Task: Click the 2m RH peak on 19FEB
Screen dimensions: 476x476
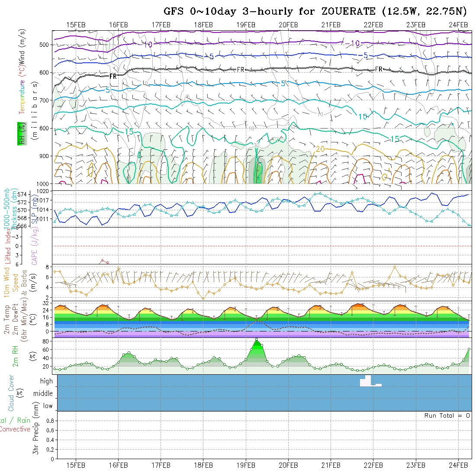Action: click(x=257, y=340)
